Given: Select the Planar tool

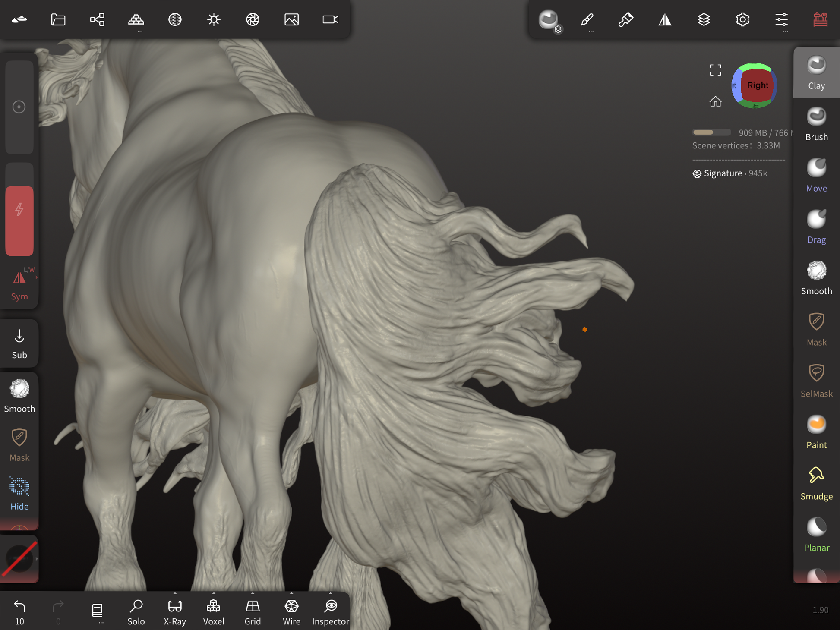Looking at the screenshot, I should coord(816,535).
